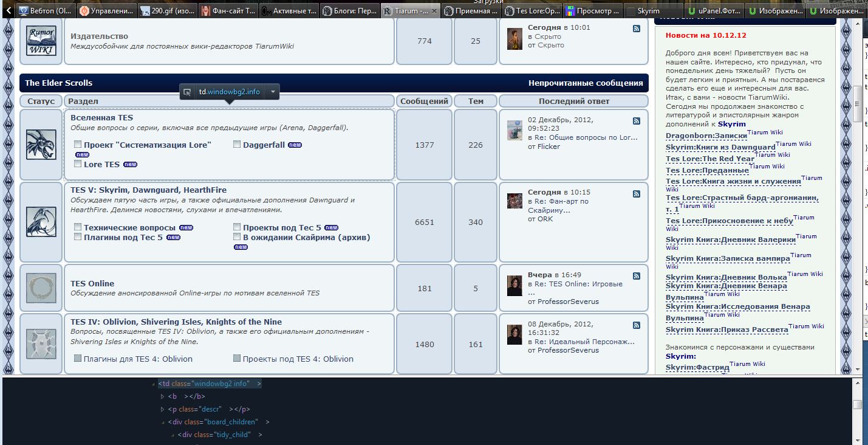868x445 pixels.
Task: Open the TES Online board link
Action: pos(92,283)
